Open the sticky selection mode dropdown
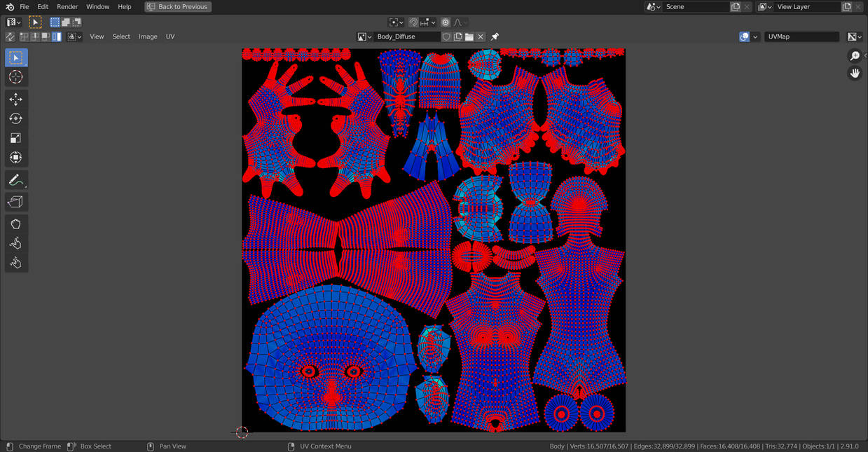 (75, 36)
